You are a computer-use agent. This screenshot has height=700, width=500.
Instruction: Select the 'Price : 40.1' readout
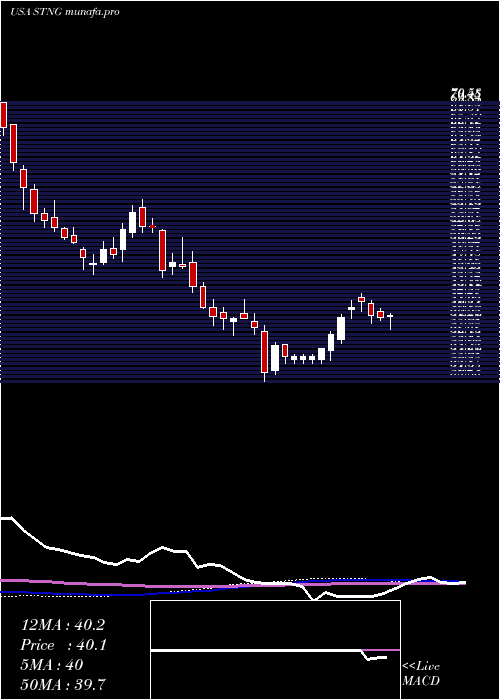[x=63, y=645]
